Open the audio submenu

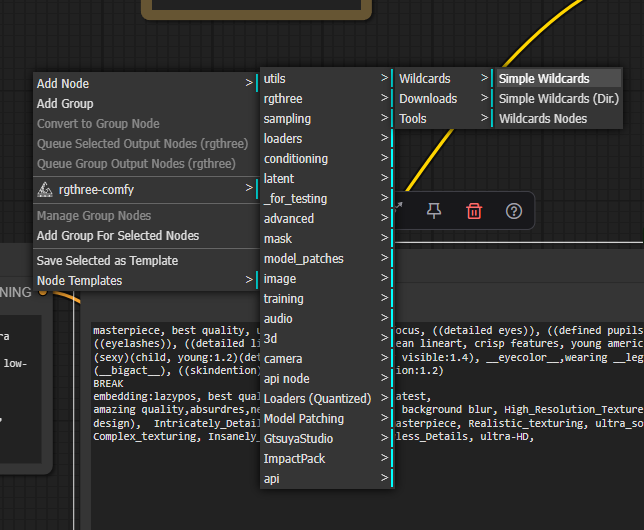click(327, 318)
